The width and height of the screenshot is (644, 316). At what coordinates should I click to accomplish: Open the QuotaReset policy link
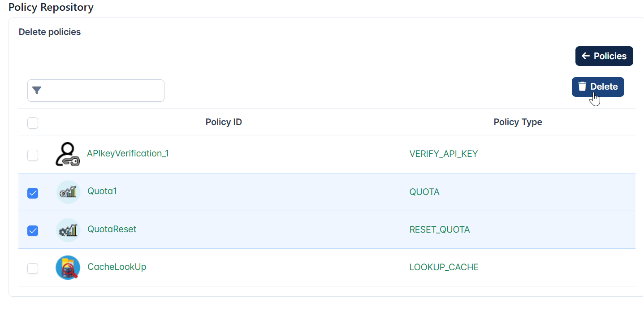[112, 229]
